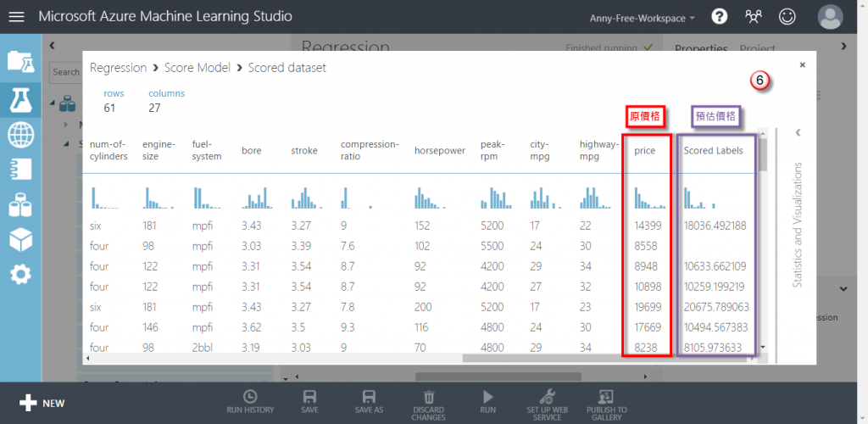868x424 pixels.
Task: Switch to the Properties tab
Action: tap(701, 48)
